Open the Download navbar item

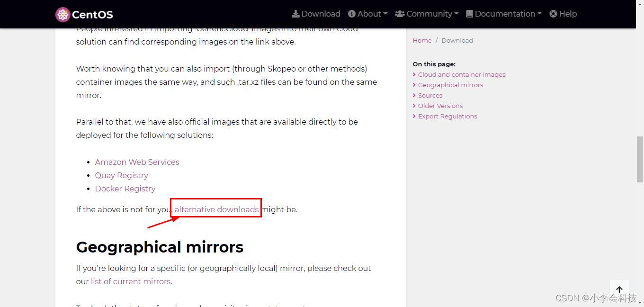point(316,14)
